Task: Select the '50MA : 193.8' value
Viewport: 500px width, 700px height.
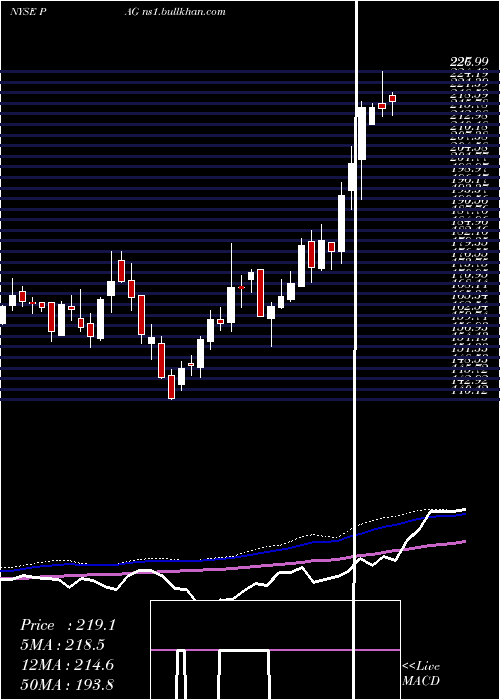Action: [x=67, y=685]
